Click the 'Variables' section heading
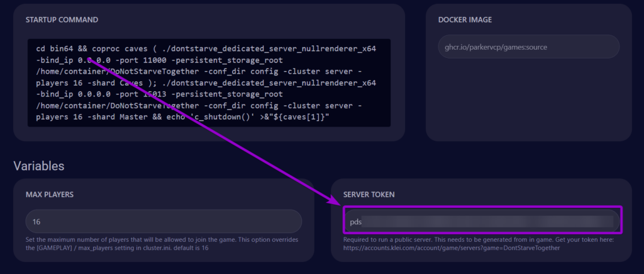This screenshot has height=274, width=644. pos(39,166)
